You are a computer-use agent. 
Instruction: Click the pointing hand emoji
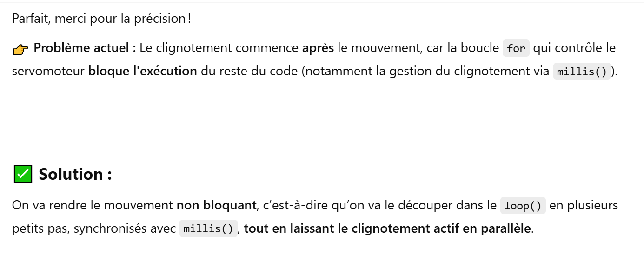click(x=21, y=49)
